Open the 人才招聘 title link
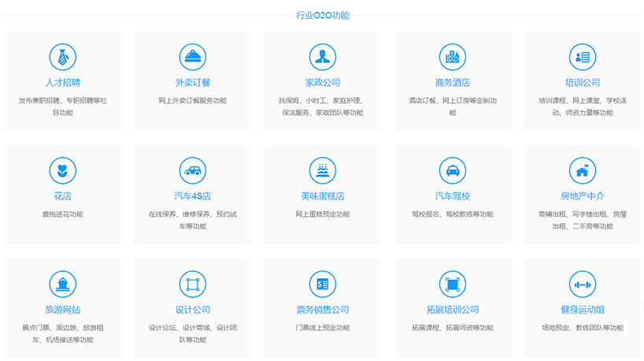This screenshot has width=644, height=361. click(62, 83)
